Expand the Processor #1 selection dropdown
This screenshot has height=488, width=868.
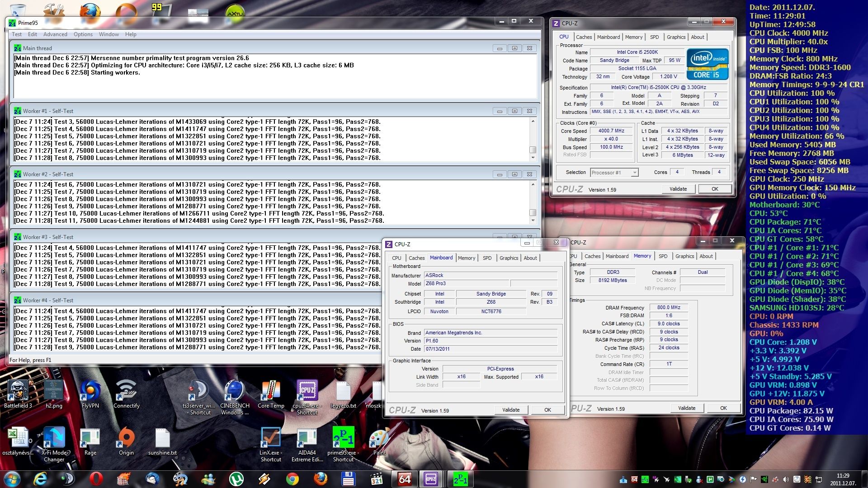point(635,173)
